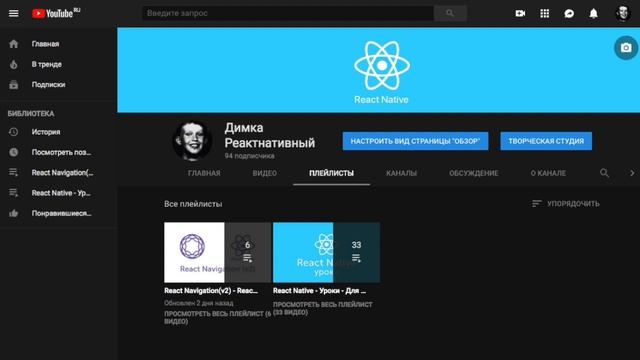Click the Главная home icon in sidebar
Image resolution: width=640 pixels, height=360 pixels.
coord(13,44)
